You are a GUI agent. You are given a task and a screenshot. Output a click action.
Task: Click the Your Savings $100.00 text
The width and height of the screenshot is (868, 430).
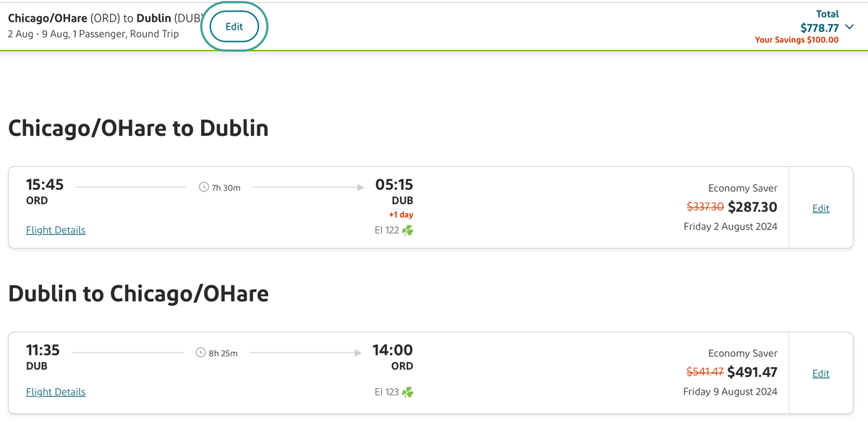(796, 40)
